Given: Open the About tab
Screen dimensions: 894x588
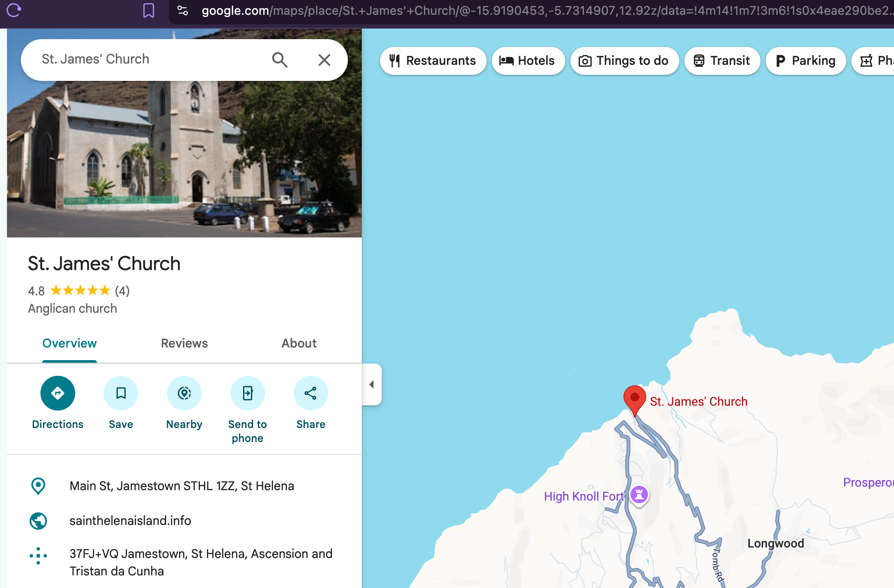Looking at the screenshot, I should pyautogui.click(x=299, y=343).
